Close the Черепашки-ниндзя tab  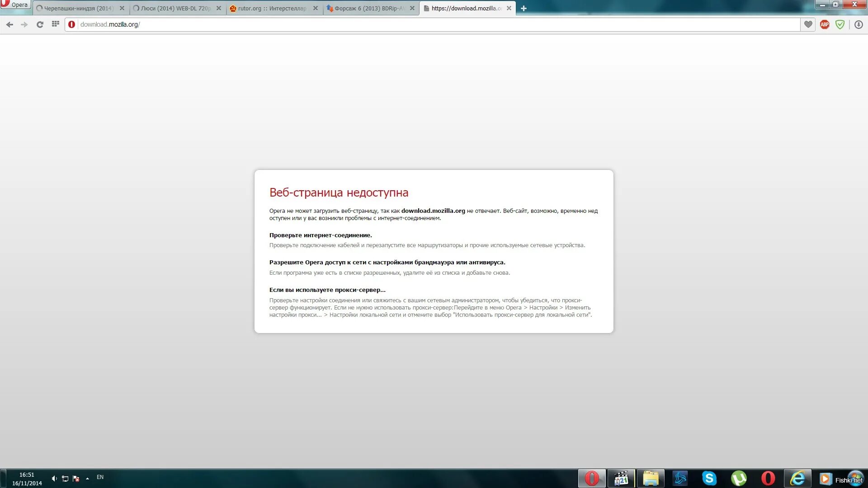pos(122,8)
